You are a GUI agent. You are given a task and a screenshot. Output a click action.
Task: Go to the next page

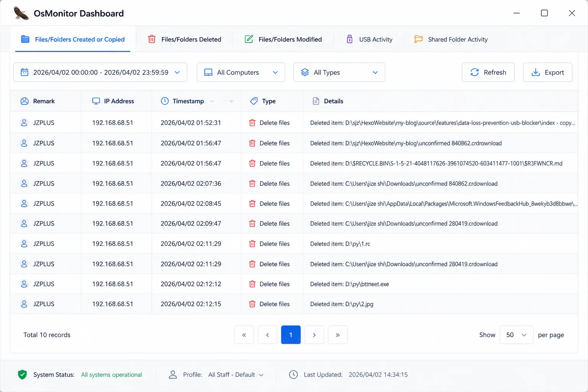pyautogui.click(x=314, y=335)
